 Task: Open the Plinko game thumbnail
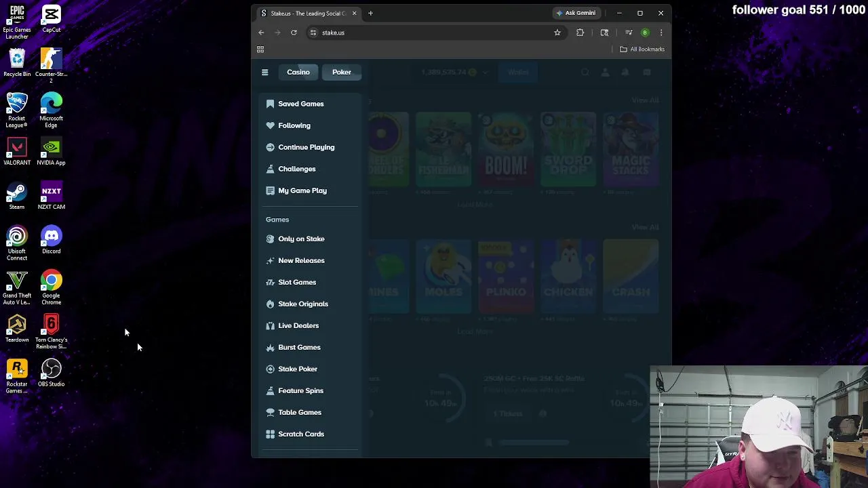coord(506,277)
